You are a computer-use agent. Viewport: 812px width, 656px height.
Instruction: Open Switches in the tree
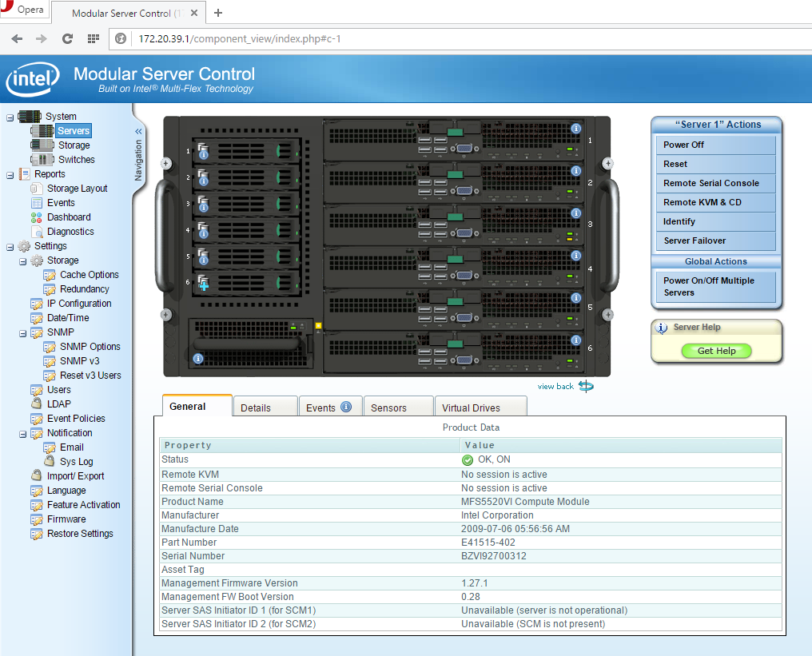tap(76, 160)
